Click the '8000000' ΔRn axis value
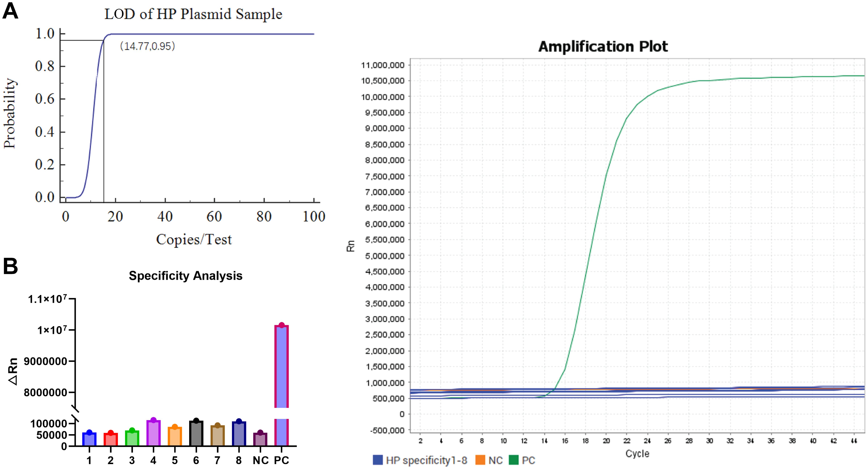This screenshot has width=868, height=469. click(x=46, y=392)
